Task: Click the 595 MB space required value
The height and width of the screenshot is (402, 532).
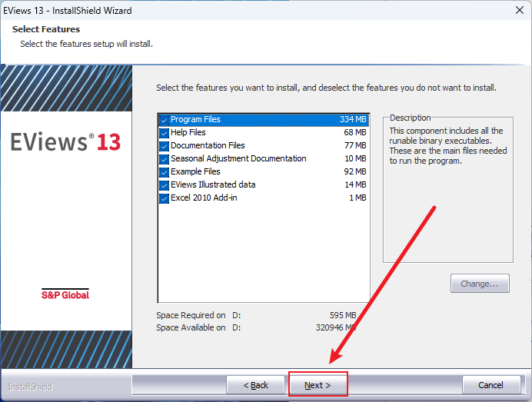Action: (x=343, y=315)
